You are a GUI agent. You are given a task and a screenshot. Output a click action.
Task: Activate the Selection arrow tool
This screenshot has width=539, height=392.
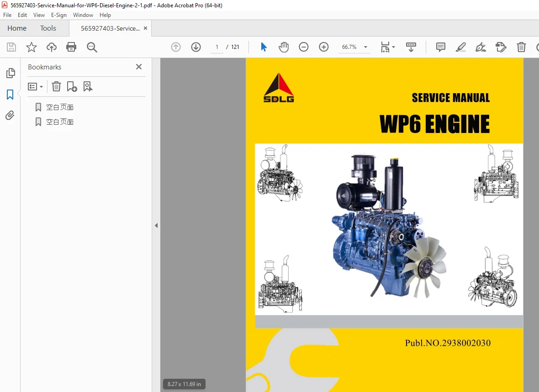click(264, 47)
